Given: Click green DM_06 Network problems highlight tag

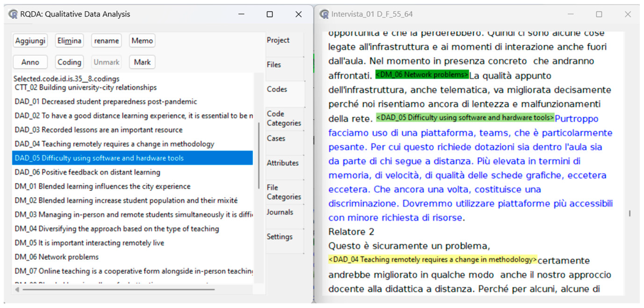Looking at the screenshot, I should click(422, 75).
